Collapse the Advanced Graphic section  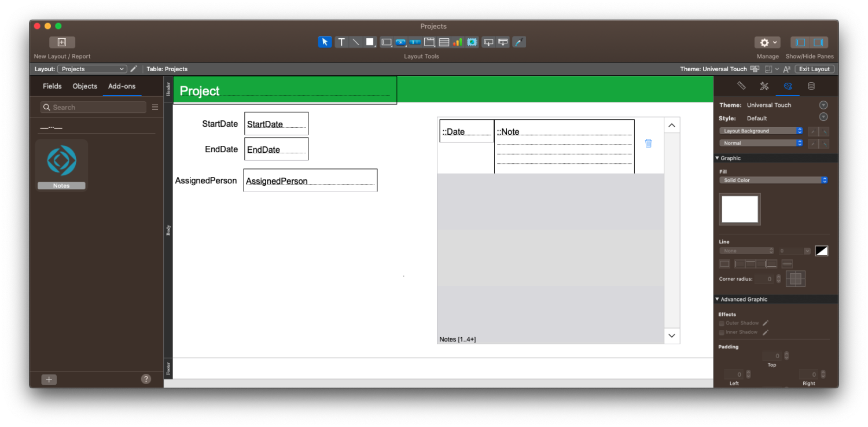tap(718, 299)
